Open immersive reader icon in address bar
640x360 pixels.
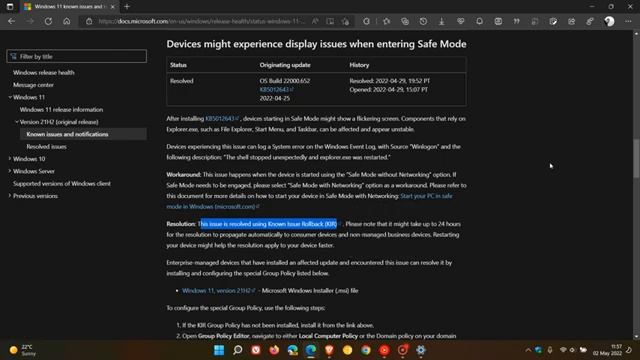pos(330,21)
